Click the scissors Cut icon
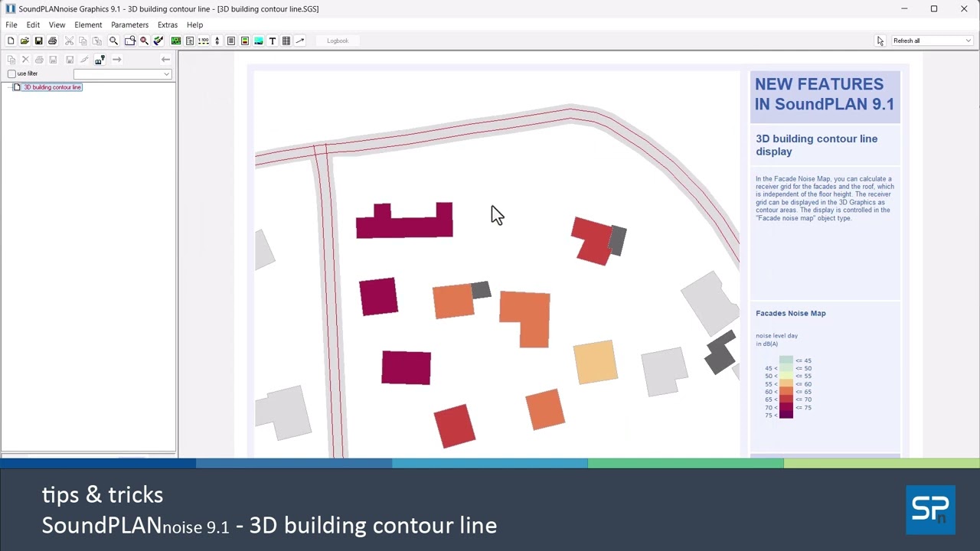Screen dimensions: 980x551 pyautogui.click(x=69, y=41)
